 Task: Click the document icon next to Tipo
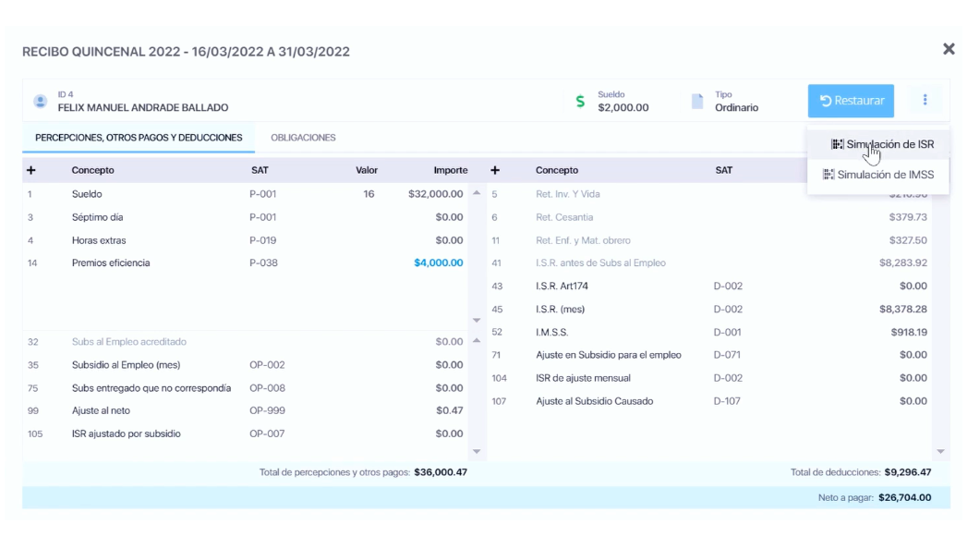698,101
